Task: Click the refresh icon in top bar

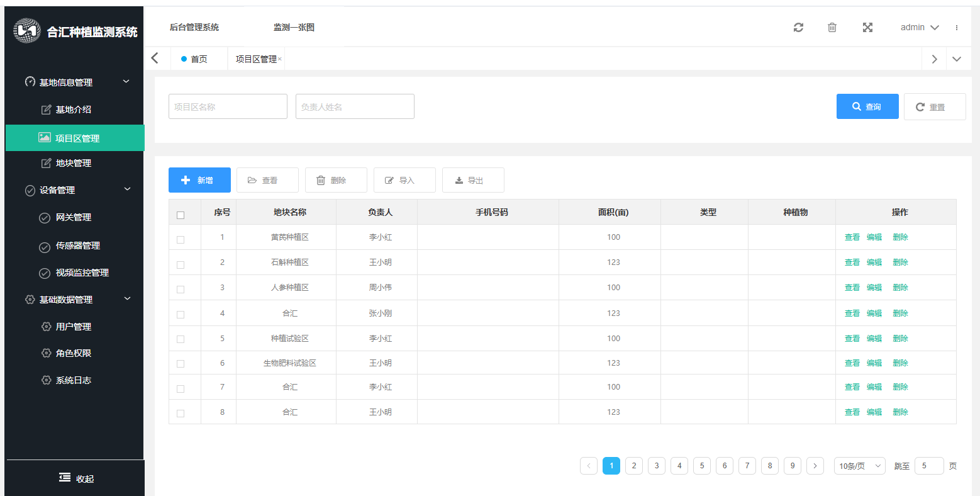Action: click(x=798, y=27)
